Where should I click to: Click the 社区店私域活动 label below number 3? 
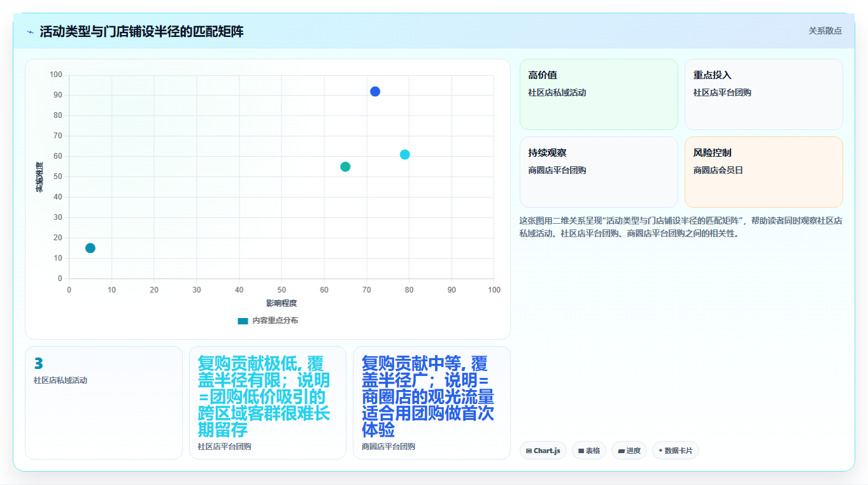coord(60,380)
